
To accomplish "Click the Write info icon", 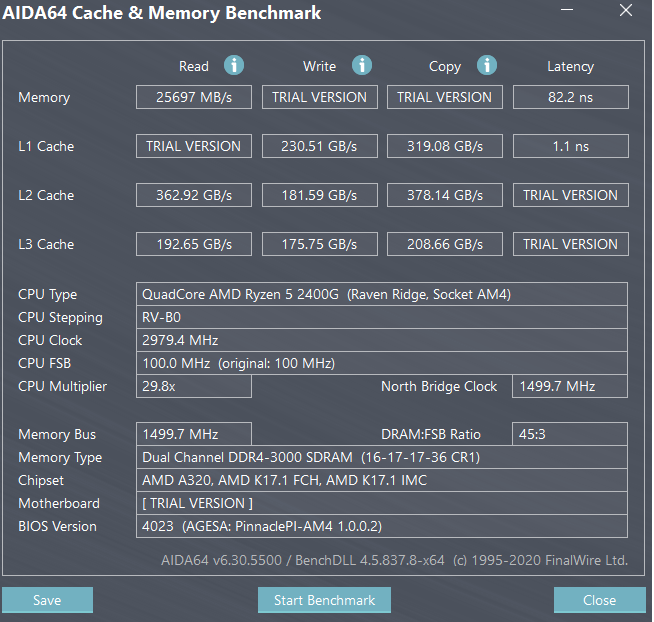I will point(362,65).
